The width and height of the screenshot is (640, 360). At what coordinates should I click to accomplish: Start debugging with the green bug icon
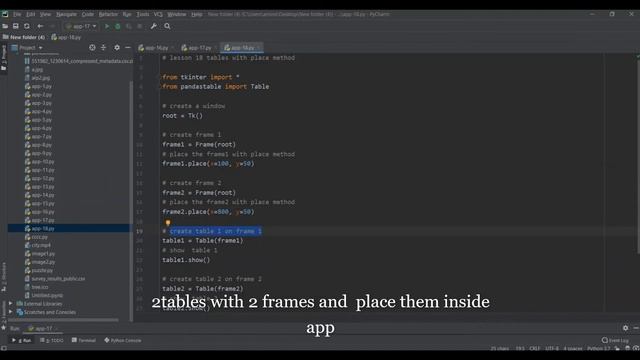point(118,26)
